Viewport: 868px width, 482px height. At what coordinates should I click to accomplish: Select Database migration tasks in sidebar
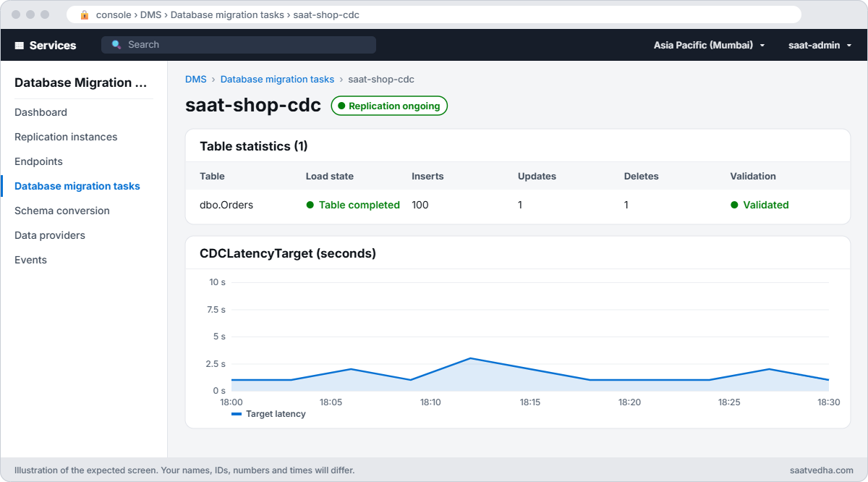[x=77, y=186]
